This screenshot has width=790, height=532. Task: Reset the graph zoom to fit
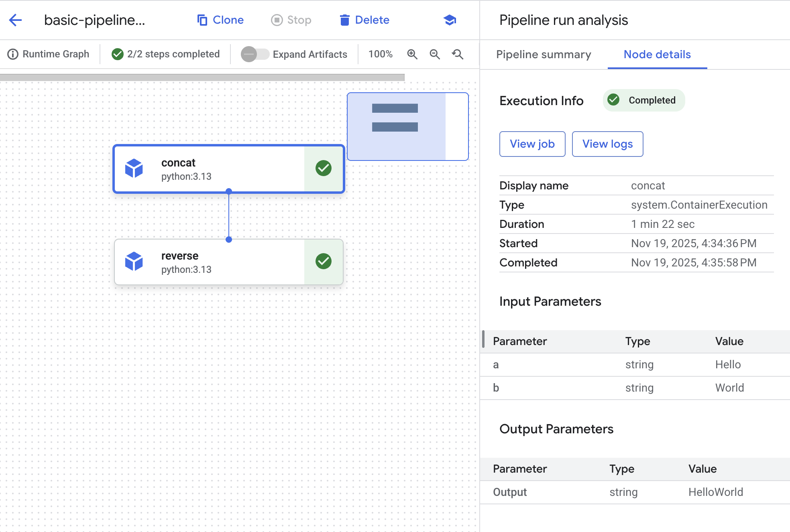pyautogui.click(x=457, y=54)
